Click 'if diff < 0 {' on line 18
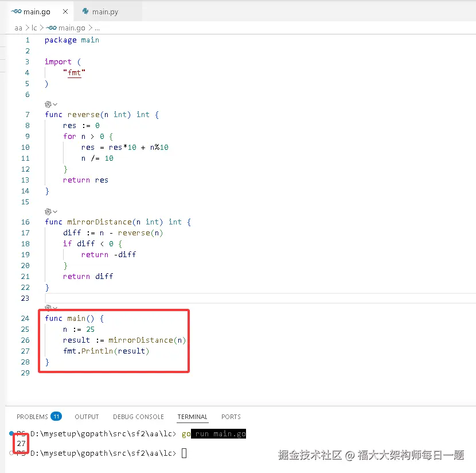Viewport: 476px width, 473px height. click(x=92, y=243)
